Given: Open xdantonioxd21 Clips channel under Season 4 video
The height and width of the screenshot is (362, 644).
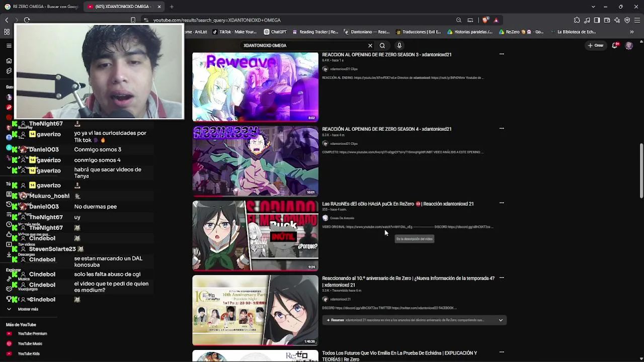Looking at the screenshot, I should 344,144.
